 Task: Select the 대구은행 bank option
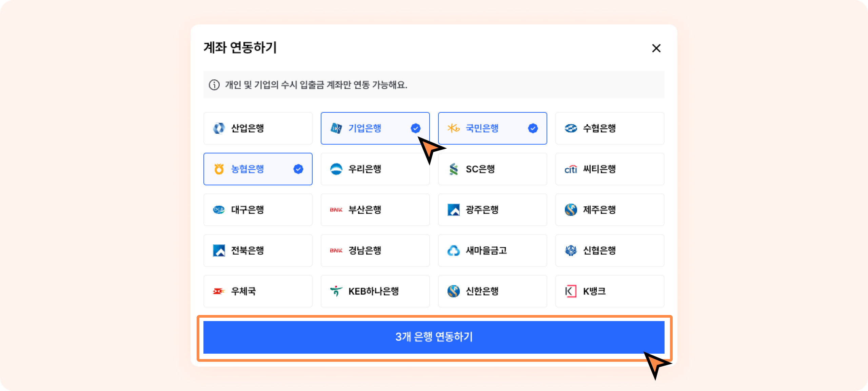click(x=258, y=210)
